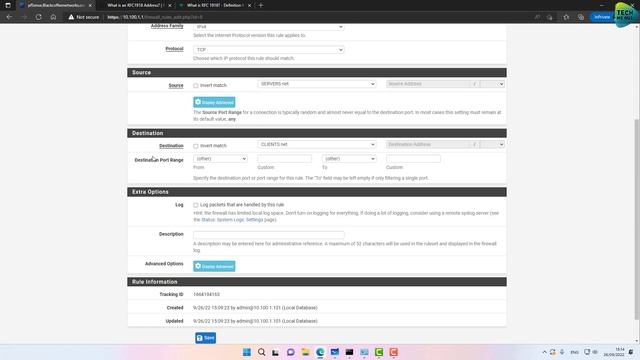Enable Log packets handled by this rule
This screenshot has width=640, height=360.
196,205
